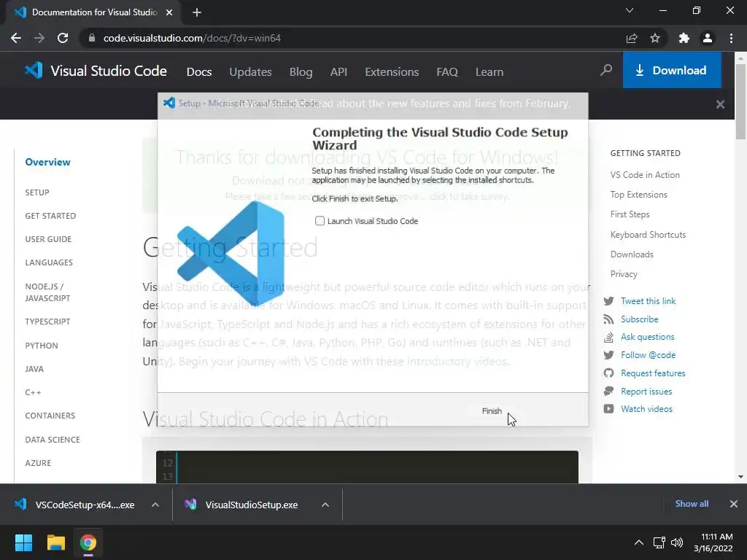Open the Extensions navigation item
This screenshot has width=747, height=560.
coord(392,72)
